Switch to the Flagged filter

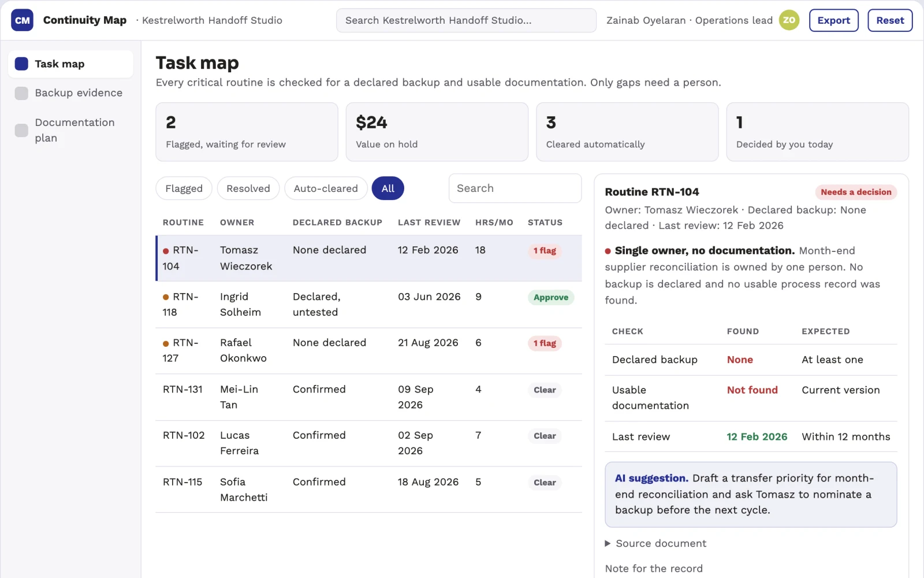tap(184, 188)
